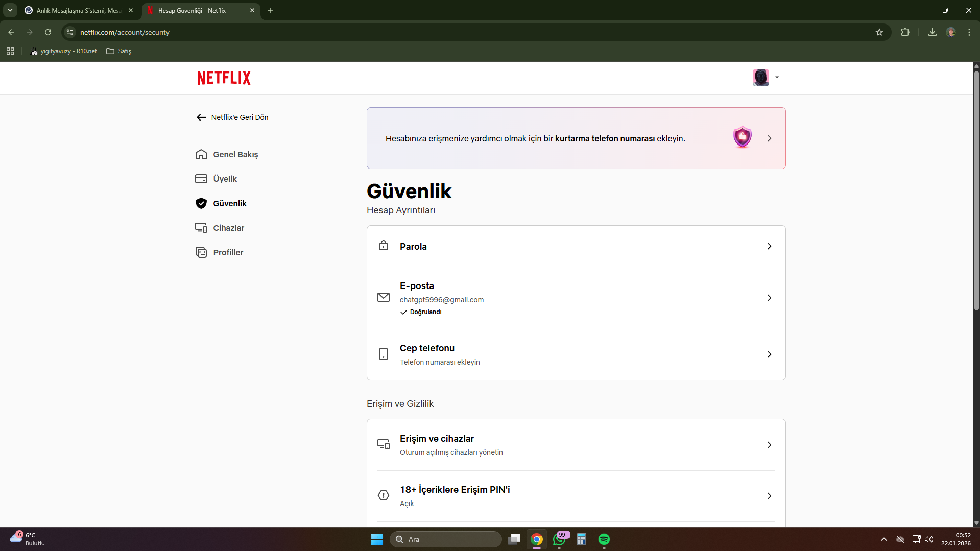Open Erişim ve cihazlar row chevron
Viewport: 980px width, 551px height.
769,445
